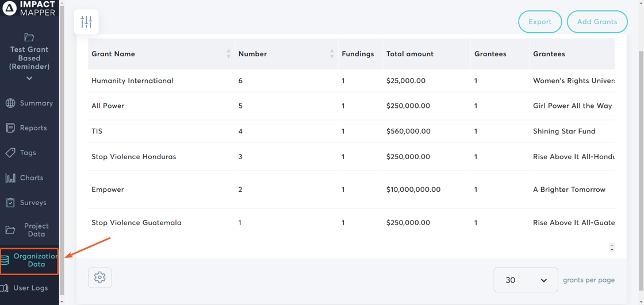Open the Project Data folder icon
The width and height of the screenshot is (644, 305).
coord(10,230)
